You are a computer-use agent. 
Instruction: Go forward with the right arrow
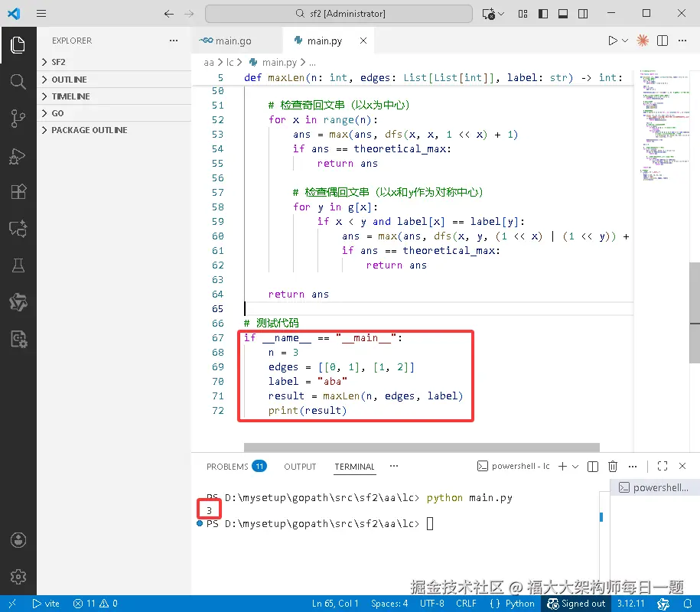pyautogui.click(x=189, y=14)
